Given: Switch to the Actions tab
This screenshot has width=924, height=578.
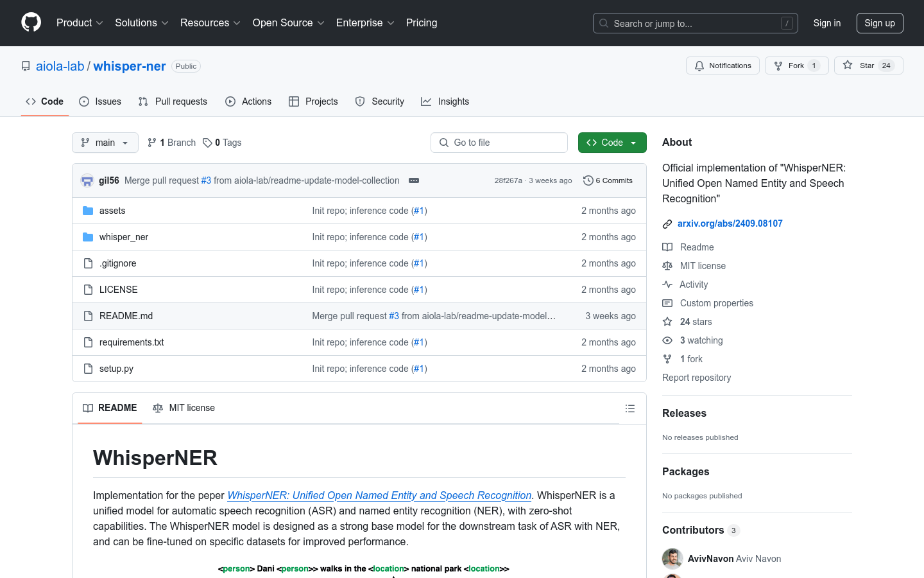Looking at the screenshot, I should coord(248,101).
